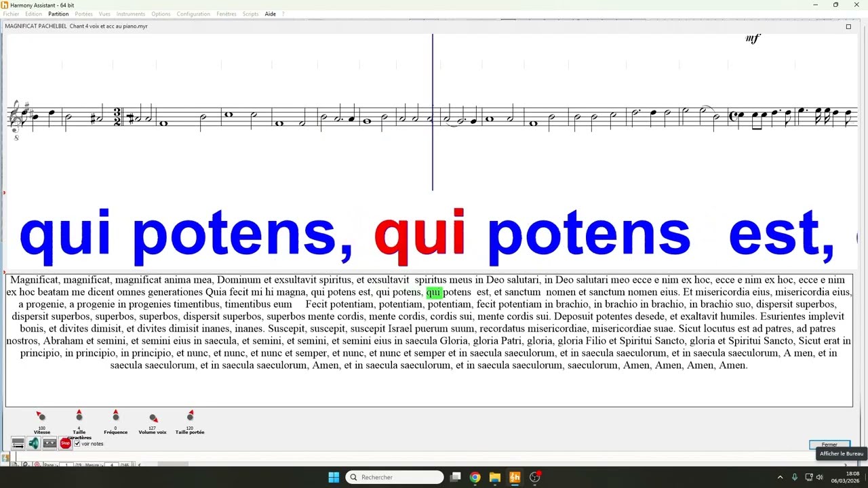Open File Explorer from the taskbar
Image resolution: width=868 pixels, height=488 pixels.
click(495, 477)
